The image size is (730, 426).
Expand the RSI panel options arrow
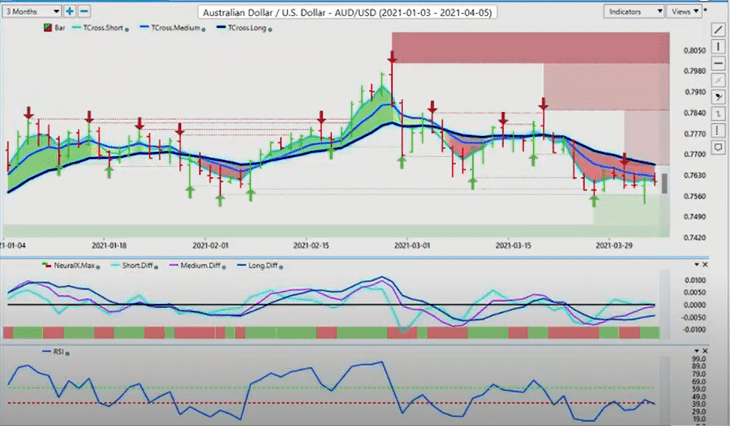(x=697, y=351)
